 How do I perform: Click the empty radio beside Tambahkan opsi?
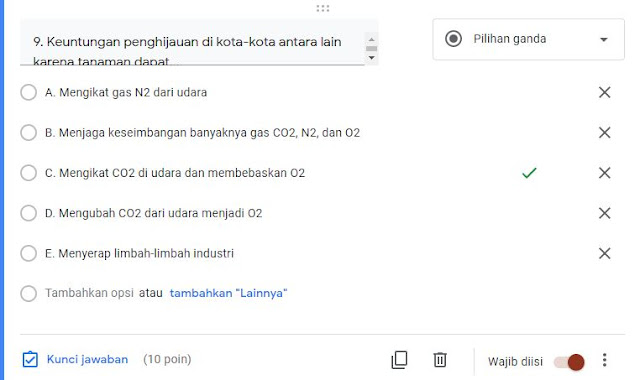[x=29, y=293]
